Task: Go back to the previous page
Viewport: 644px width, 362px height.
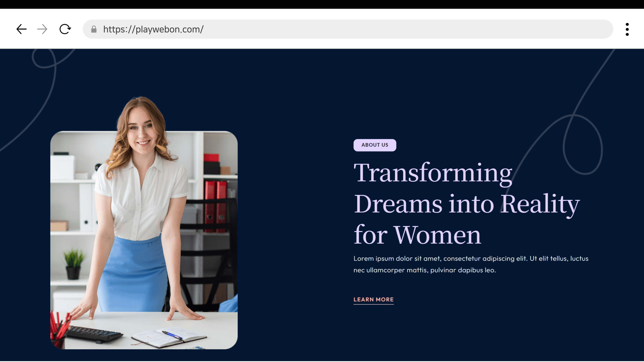Action: (x=21, y=29)
